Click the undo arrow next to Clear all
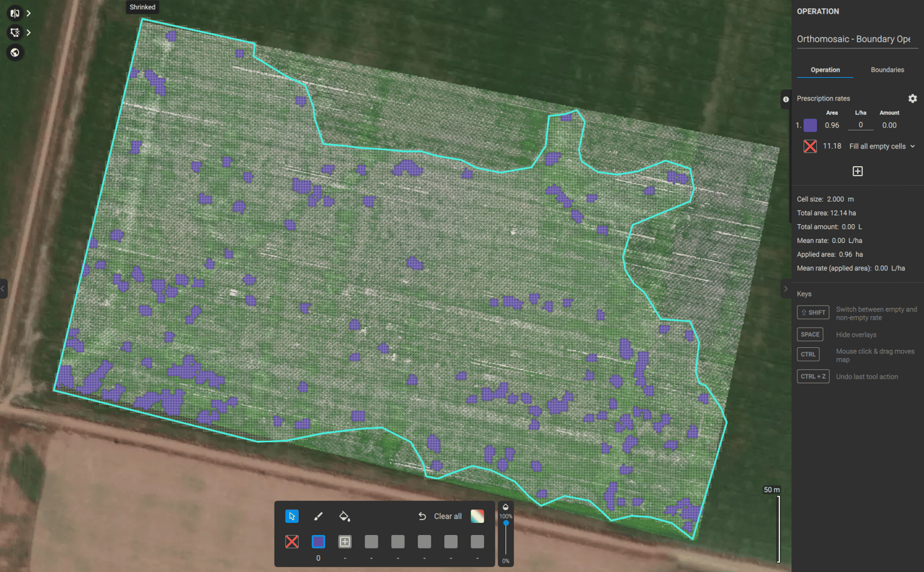 [x=421, y=515]
